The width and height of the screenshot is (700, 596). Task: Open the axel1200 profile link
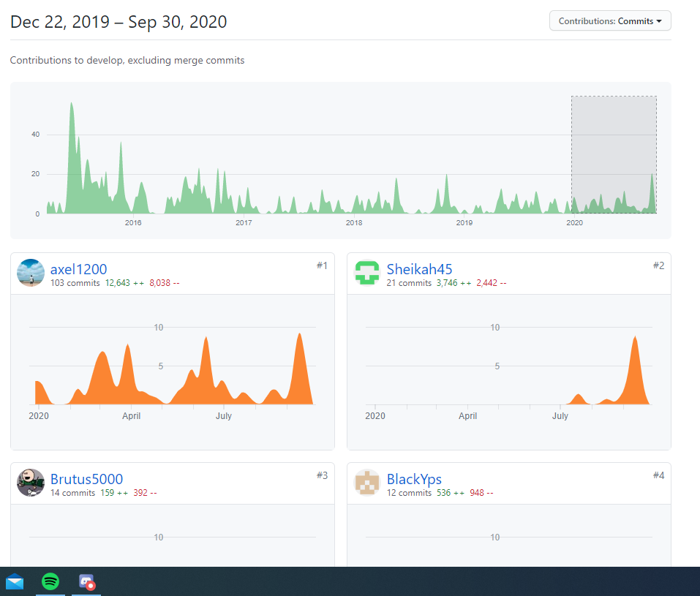click(78, 269)
